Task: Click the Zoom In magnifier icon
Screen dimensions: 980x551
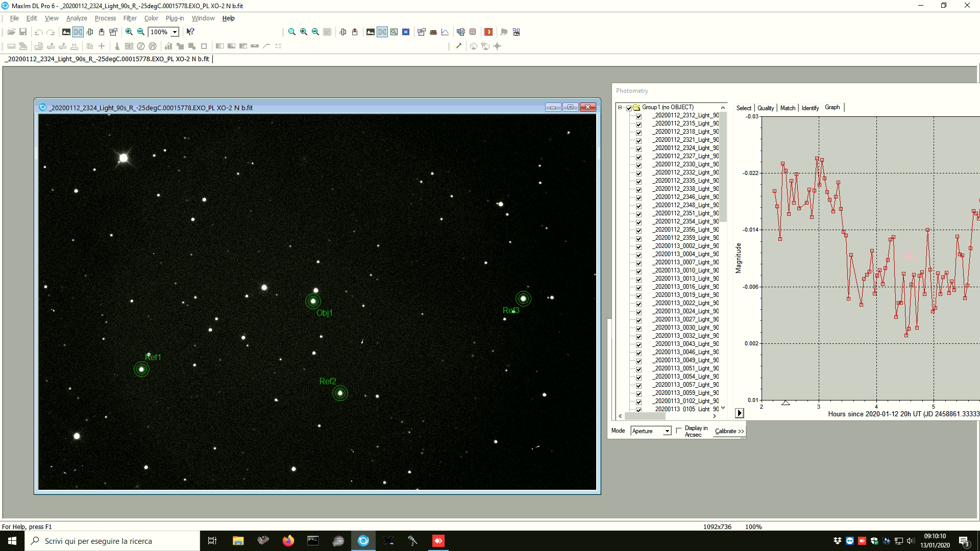Action: click(x=129, y=32)
